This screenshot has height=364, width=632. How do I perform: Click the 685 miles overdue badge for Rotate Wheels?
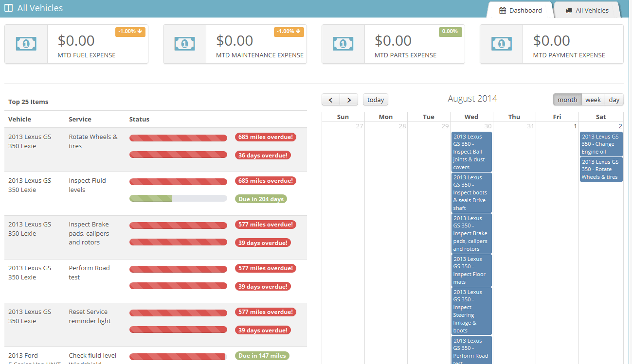[x=265, y=137]
